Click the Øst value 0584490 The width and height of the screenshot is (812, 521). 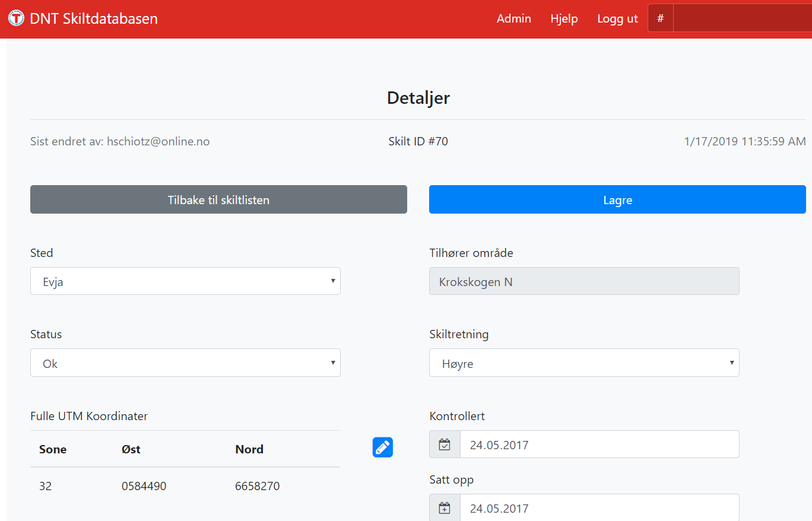[x=144, y=486]
